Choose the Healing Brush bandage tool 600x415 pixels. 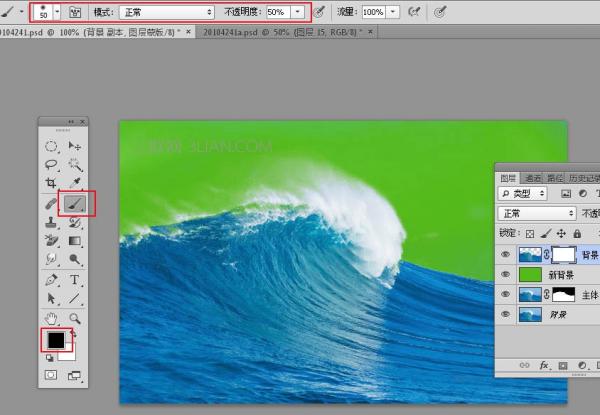point(51,203)
